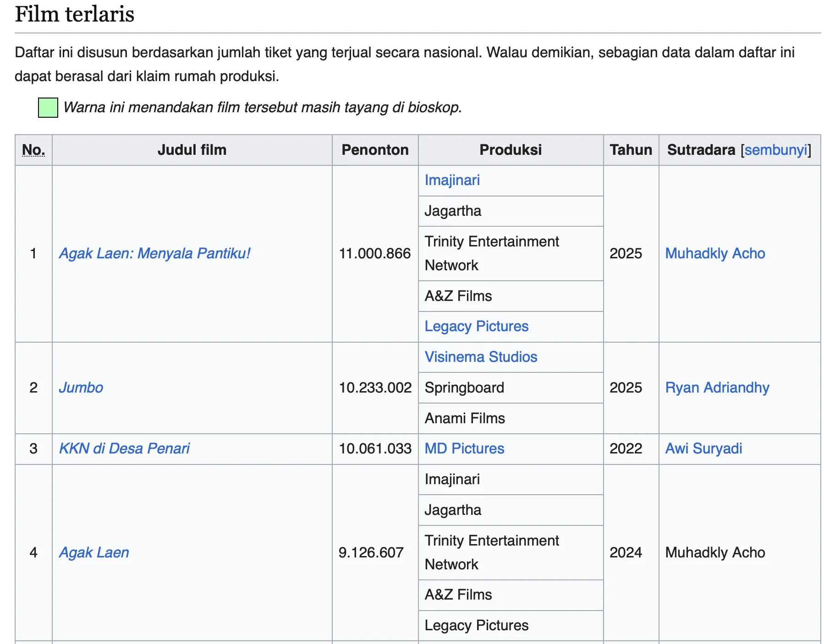The width and height of the screenshot is (824, 644).
Task: Click the No. column header abbreviation
Action: point(33,150)
